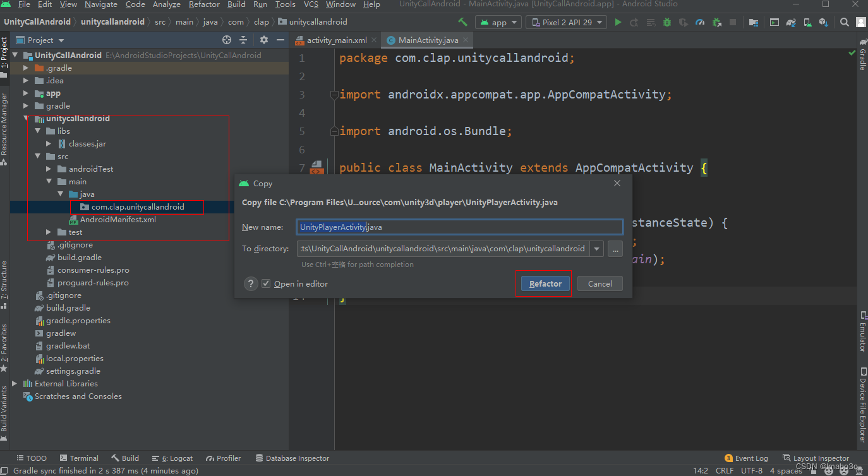Open the Refactor menu
Viewport: 868px width, 476px height.
tap(204, 4)
